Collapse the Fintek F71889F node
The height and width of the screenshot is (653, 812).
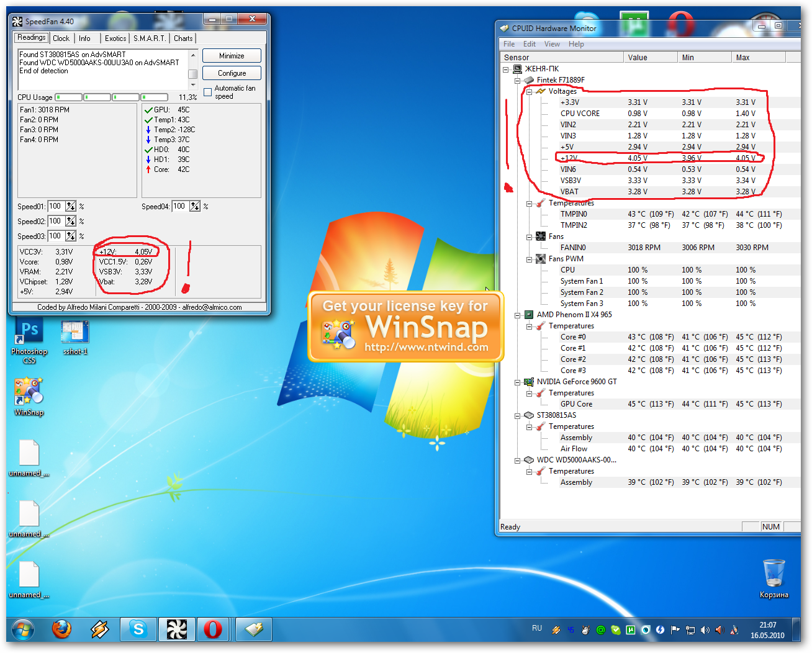pyautogui.click(x=517, y=81)
